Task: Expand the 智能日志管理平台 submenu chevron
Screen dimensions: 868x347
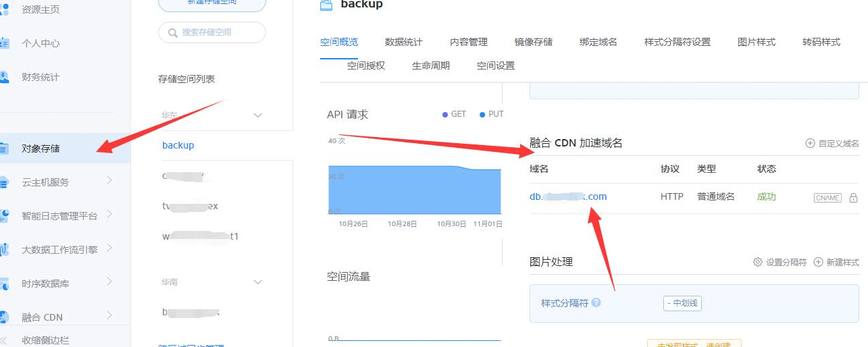Action: [109, 215]
